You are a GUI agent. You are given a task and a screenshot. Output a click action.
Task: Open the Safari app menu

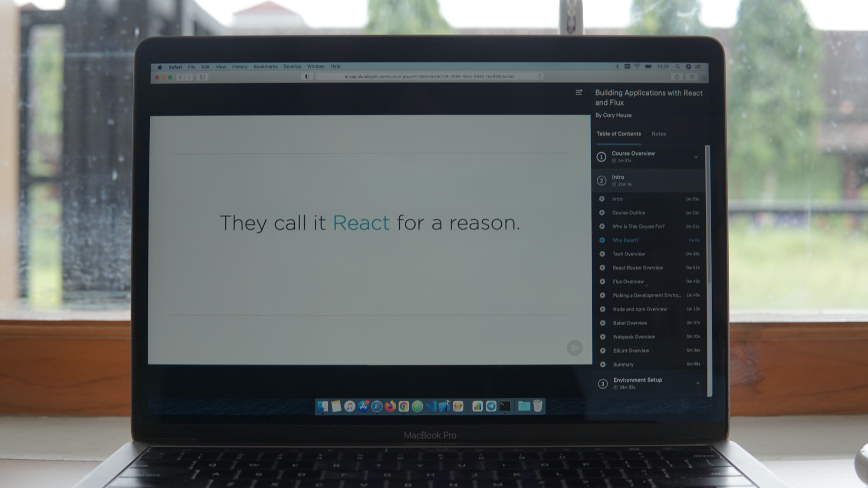pyautogui.click(x=175, y=67)
